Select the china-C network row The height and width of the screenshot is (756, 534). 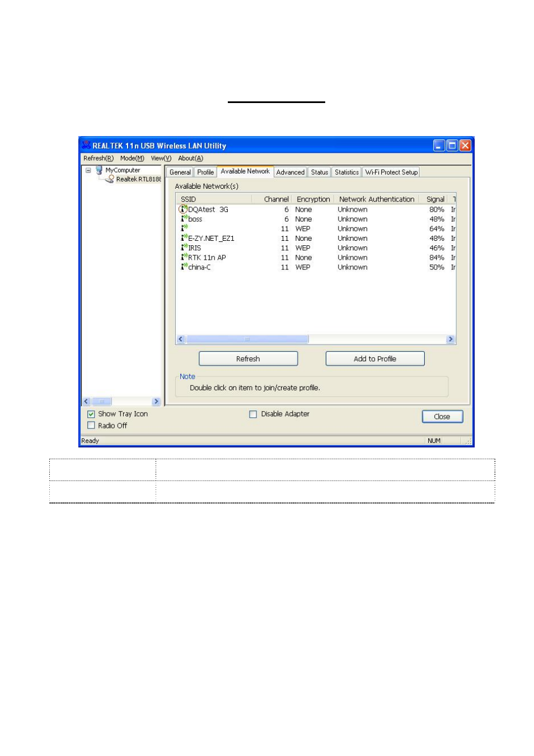[316, 267]
